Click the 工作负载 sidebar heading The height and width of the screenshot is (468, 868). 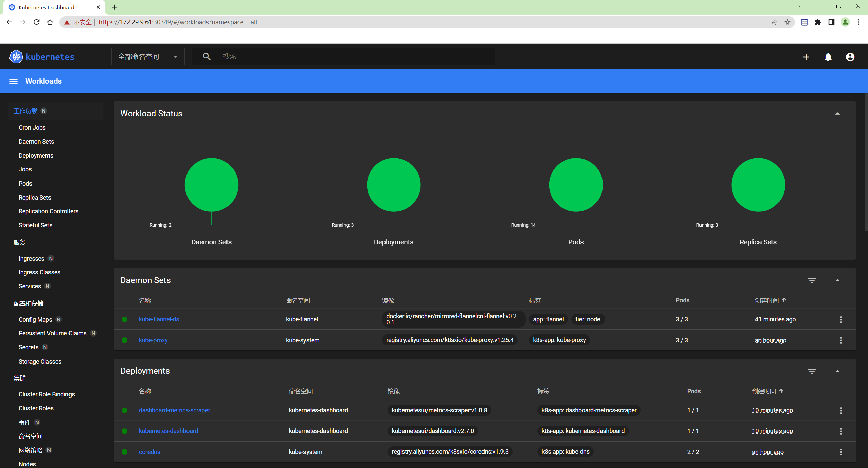(25, 111)
